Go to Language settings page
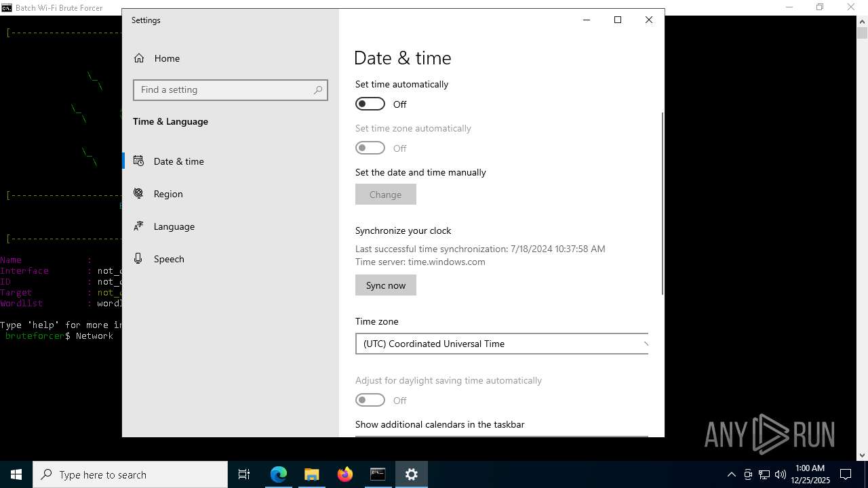The width and height of the screenshot is (868, 488). coord(231,226)
